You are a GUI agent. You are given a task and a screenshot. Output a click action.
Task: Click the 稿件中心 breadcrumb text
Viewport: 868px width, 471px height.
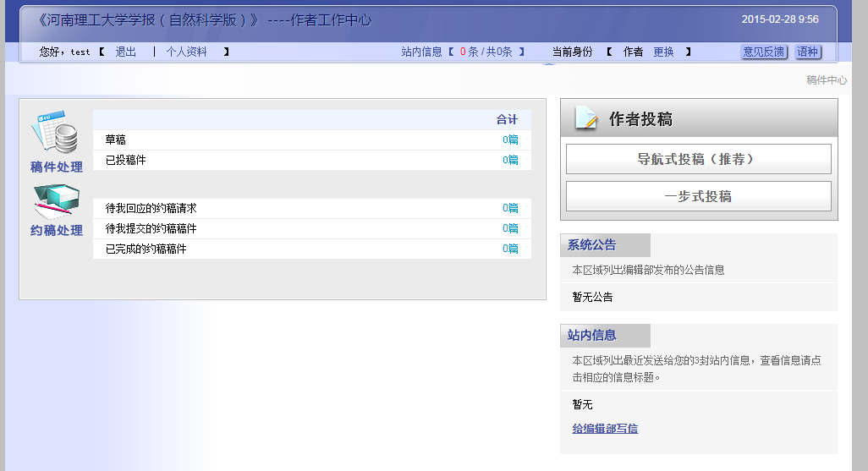pyautogui.click(x=827, y=80)
